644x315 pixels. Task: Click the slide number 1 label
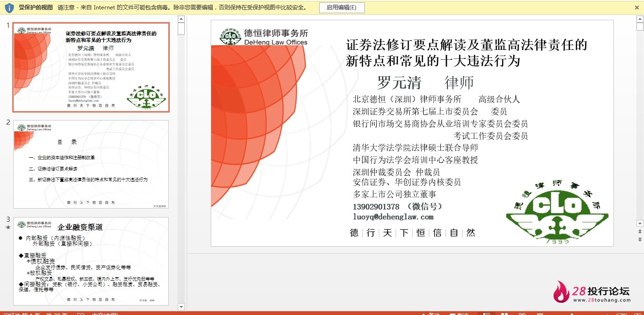coord(8,25)
